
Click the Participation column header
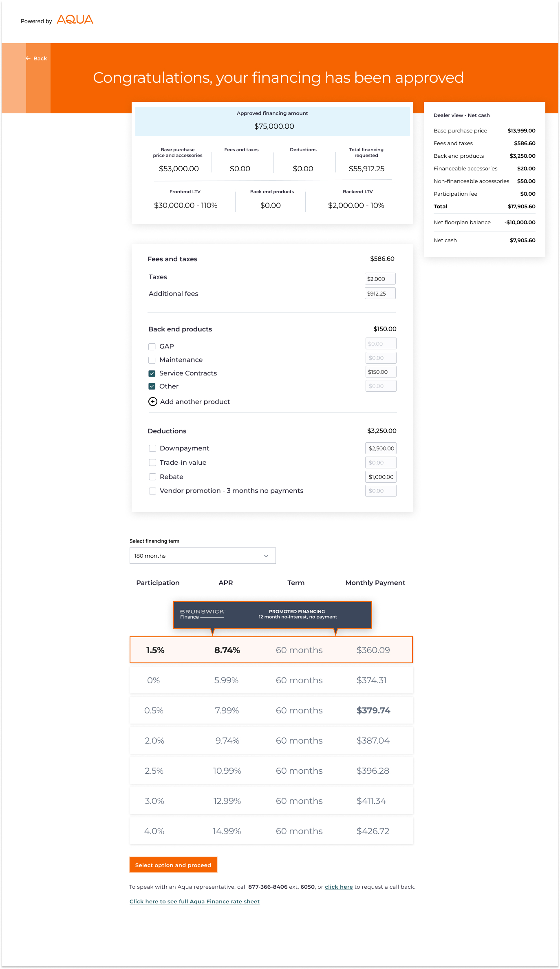pyautogui.click(x=158, y=583)
